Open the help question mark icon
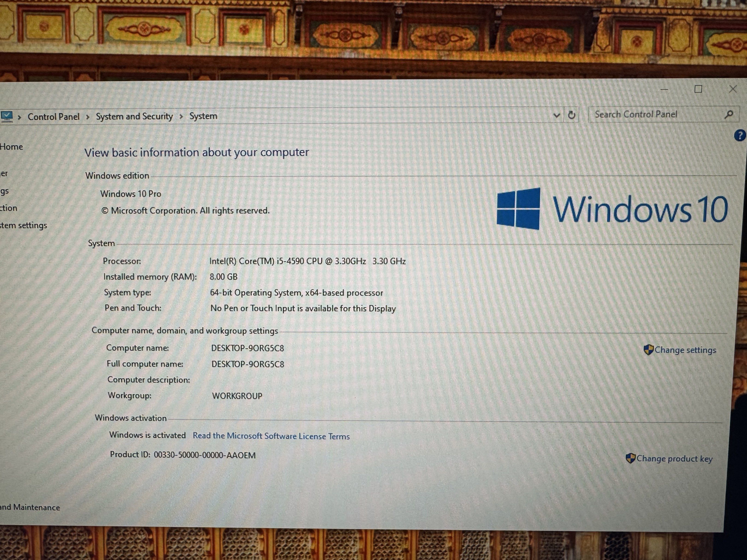 pos(740,136)
